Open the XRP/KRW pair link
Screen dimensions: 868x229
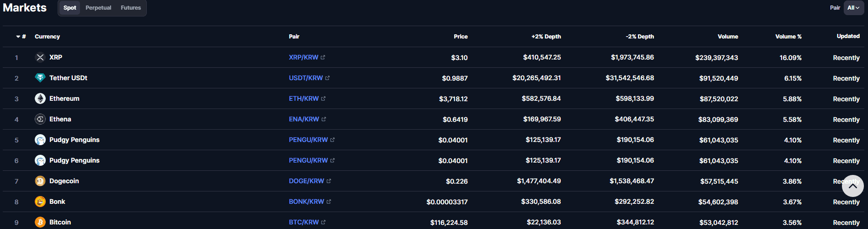pos(303,57)
